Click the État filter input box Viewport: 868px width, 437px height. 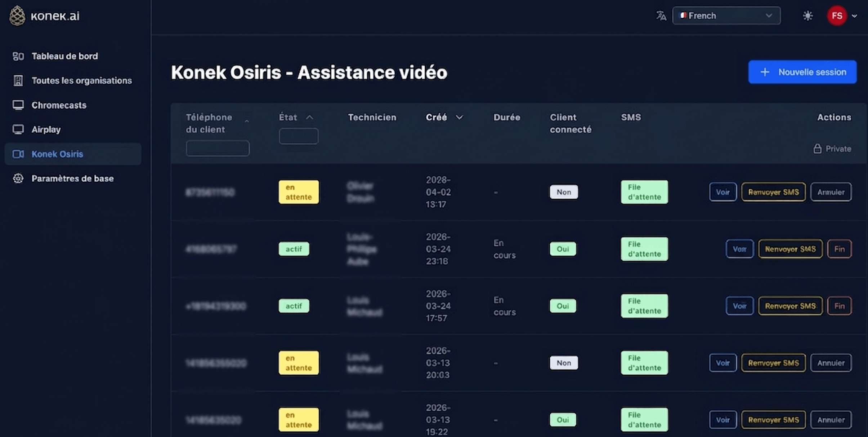click(298, 136)
